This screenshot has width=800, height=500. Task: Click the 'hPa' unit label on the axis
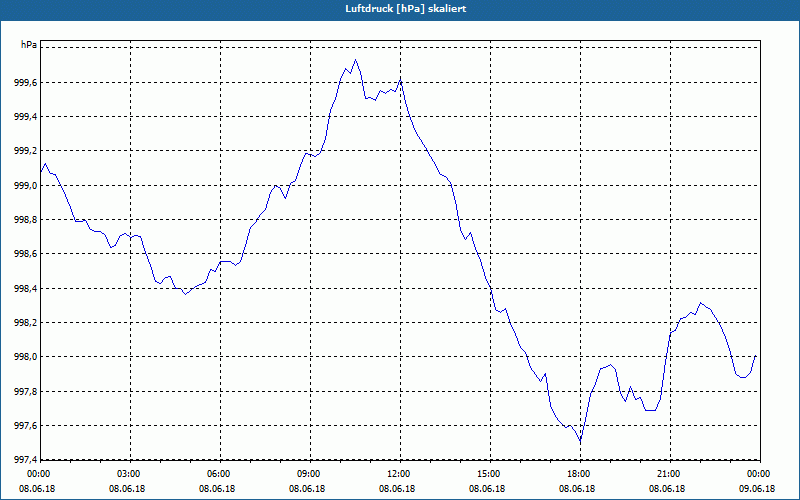point(29,45)
